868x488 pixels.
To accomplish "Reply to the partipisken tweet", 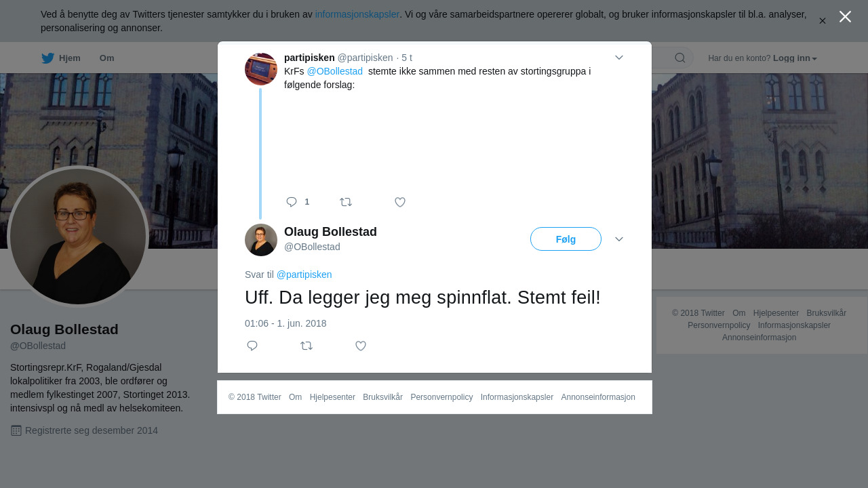I will (x=292, y=202).
